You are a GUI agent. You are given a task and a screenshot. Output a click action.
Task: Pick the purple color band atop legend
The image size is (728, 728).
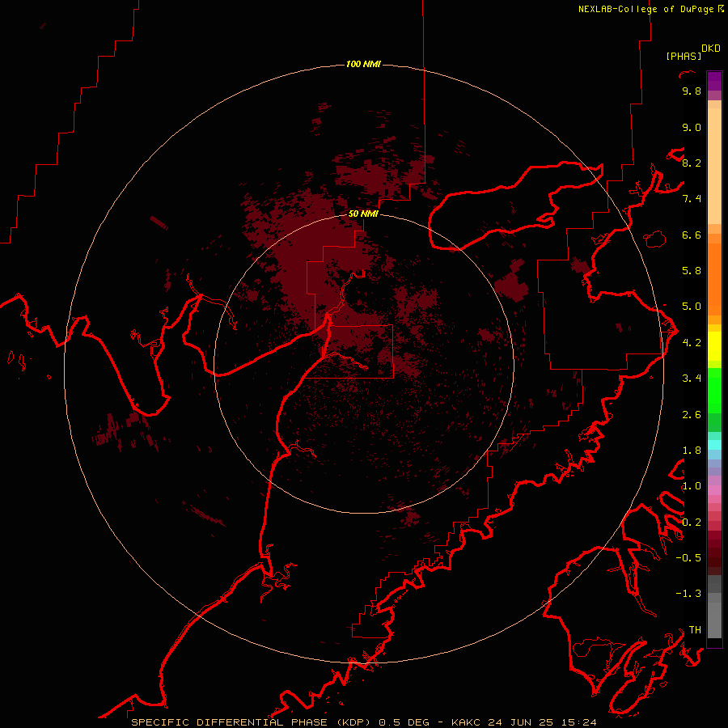[714, 81]
